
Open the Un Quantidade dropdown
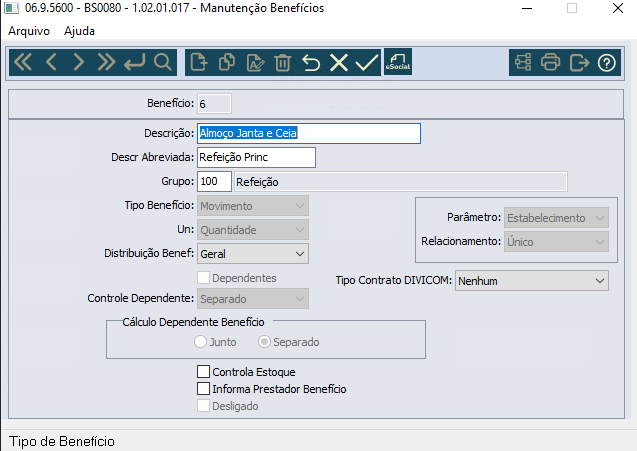tap(253, 230)
